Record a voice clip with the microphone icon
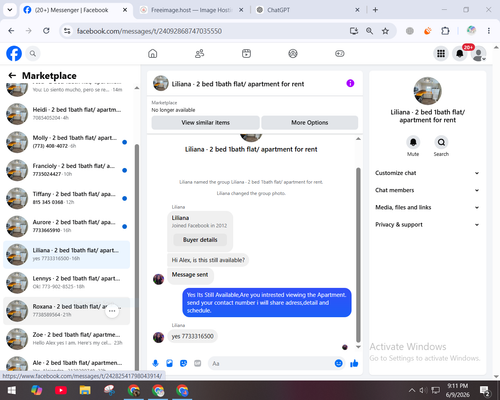The height and width of the screenshot is (400, 500). click(155, 363)
